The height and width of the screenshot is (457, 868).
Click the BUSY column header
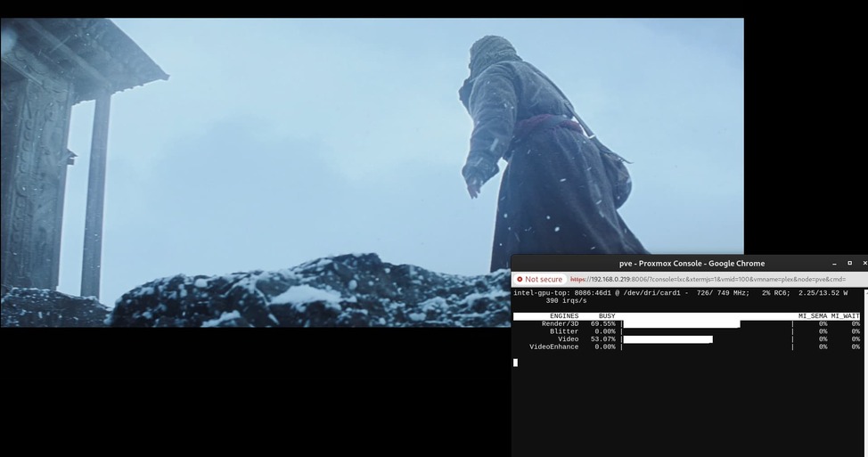(x=607, y=316)
